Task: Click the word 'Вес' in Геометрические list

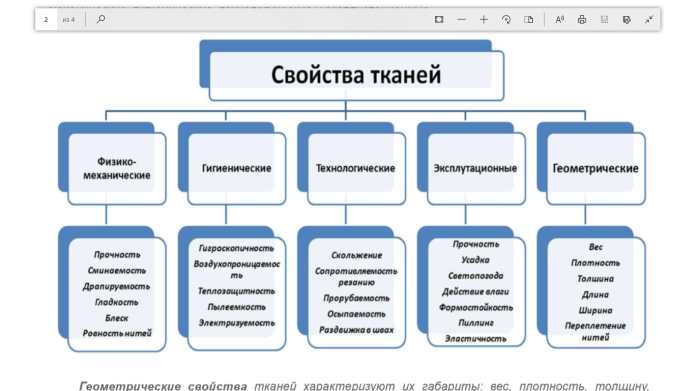Action: [596, 247]
